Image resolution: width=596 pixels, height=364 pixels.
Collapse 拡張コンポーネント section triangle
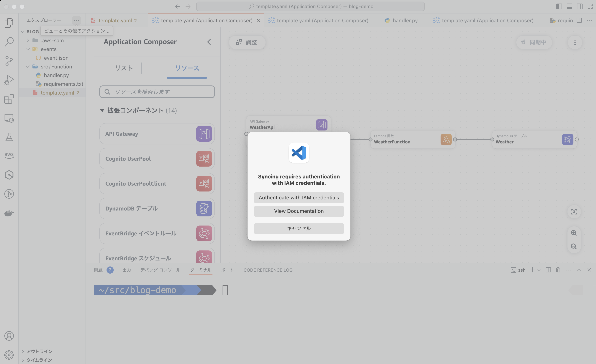[102, 110]
